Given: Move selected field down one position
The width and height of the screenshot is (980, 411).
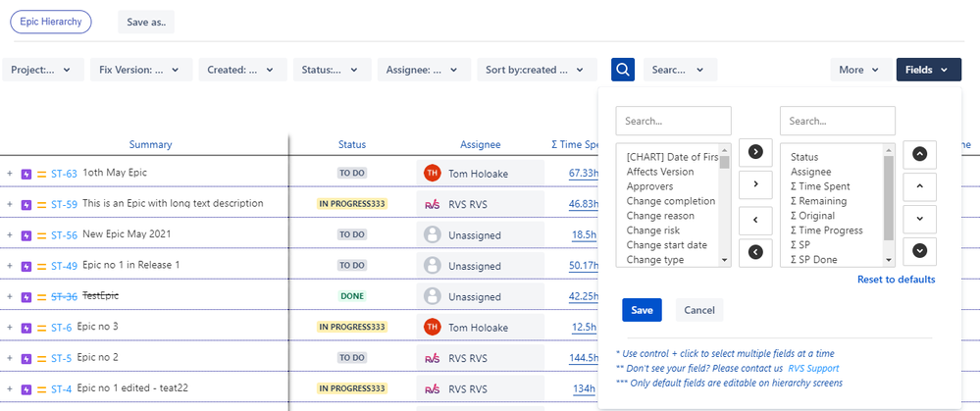Looking at the screenshot, I should [x=919, y=219].
